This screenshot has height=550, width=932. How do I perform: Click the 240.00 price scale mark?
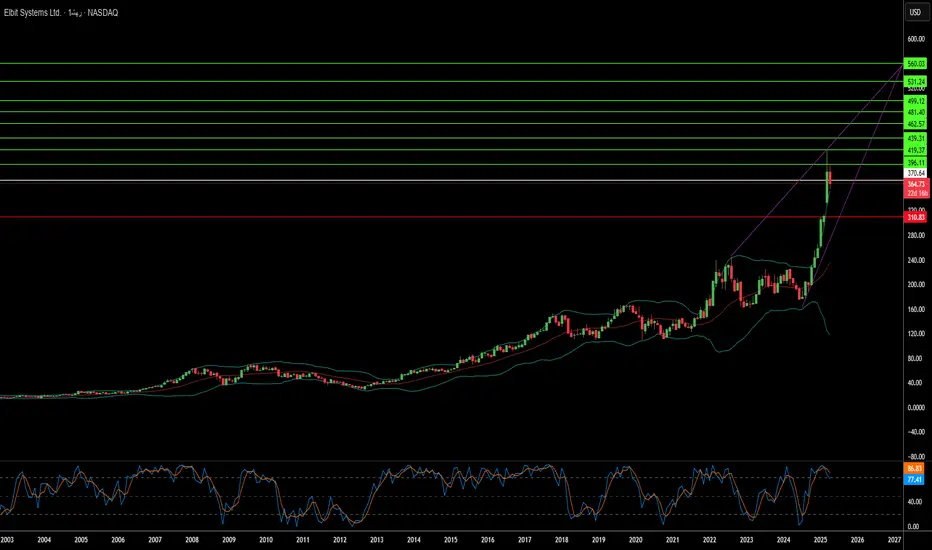pos(916,260)
